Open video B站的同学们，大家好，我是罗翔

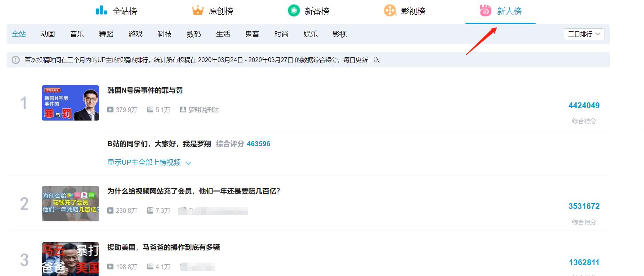click(159, 144)
